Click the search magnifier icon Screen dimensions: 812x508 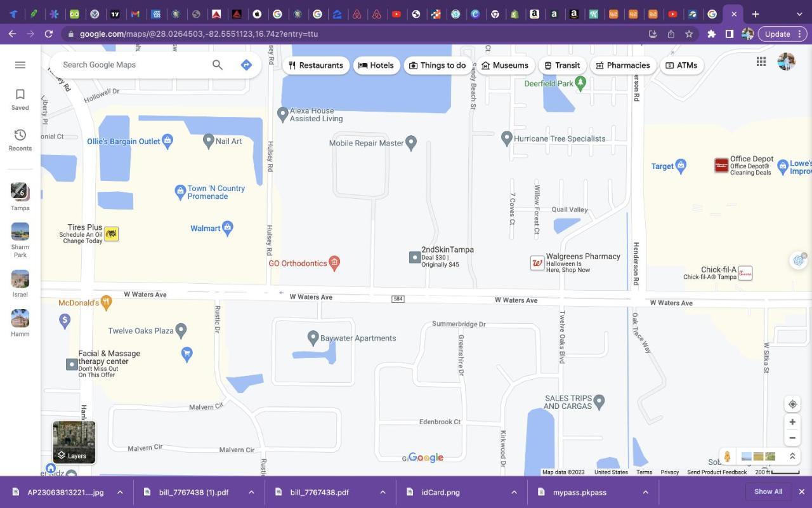tap(218, 65)
